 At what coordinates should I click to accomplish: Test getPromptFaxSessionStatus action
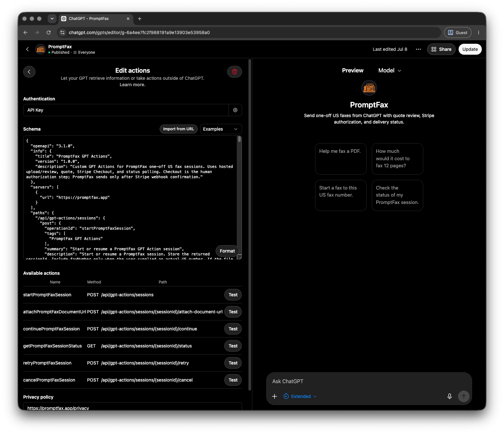233,346
